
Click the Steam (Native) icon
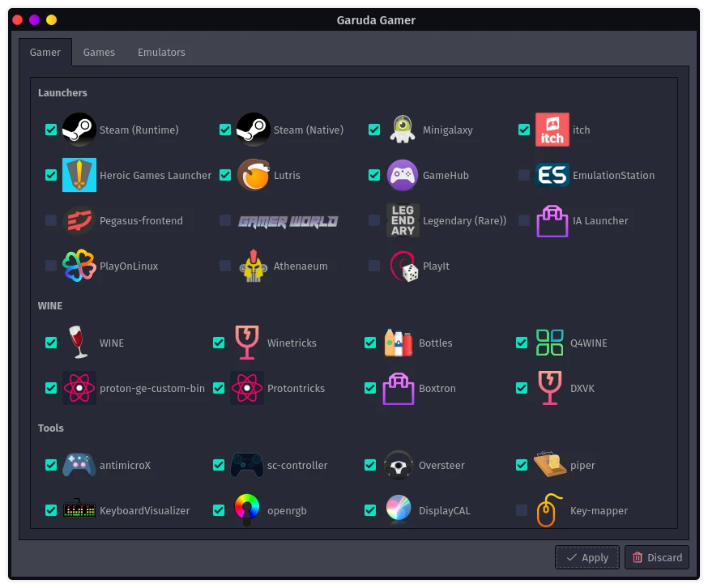pos(254,130)
